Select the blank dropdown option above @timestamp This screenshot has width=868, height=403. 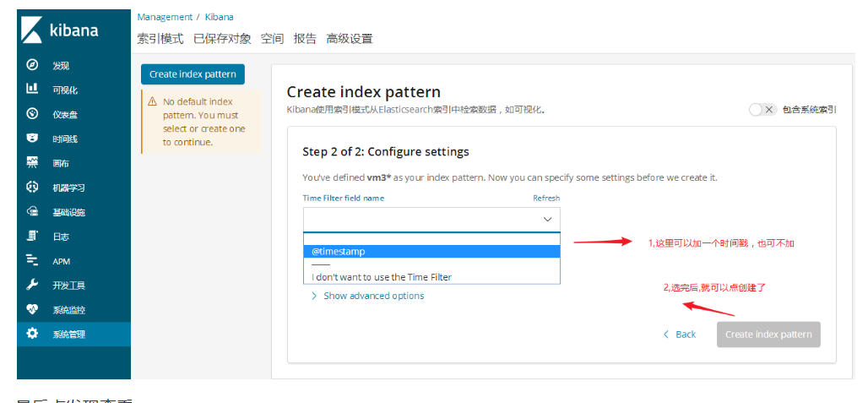pos(431,239)
